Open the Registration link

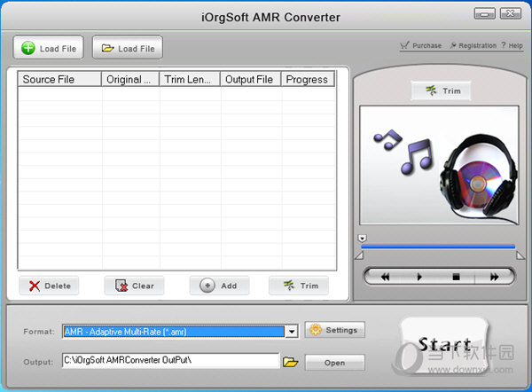pyautogui.click(x=473, y=45)
